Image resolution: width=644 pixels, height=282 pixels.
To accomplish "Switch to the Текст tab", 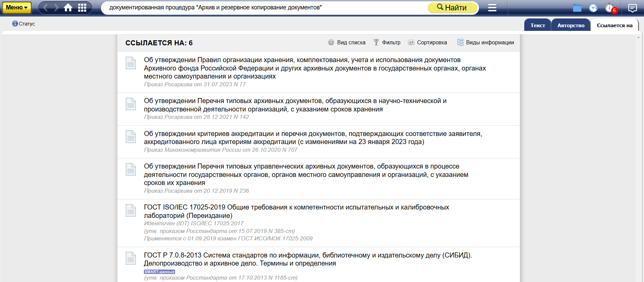I will click(538, 25).
